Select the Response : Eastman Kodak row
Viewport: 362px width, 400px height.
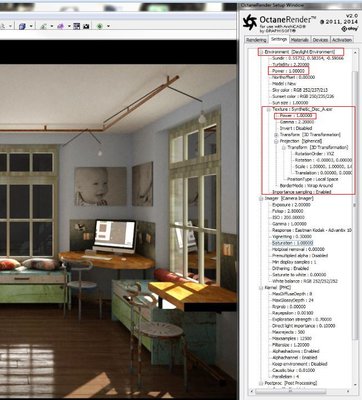[312, 230]
